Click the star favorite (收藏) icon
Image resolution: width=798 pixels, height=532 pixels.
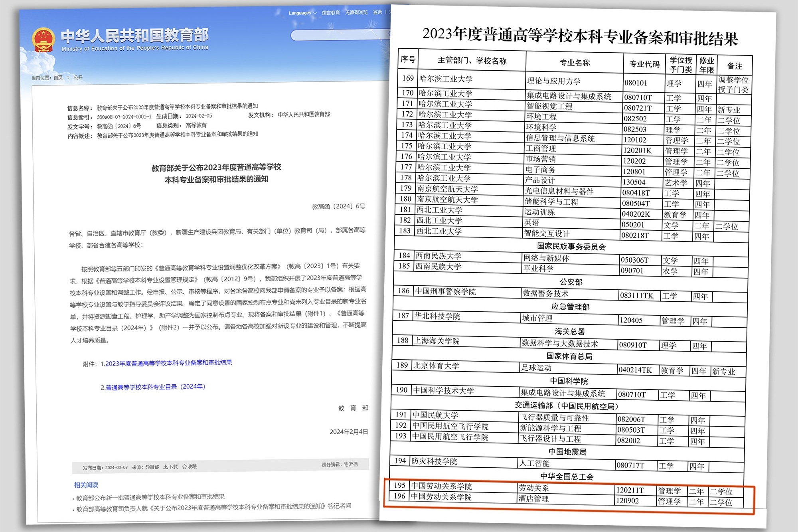(x=184, y=467)
